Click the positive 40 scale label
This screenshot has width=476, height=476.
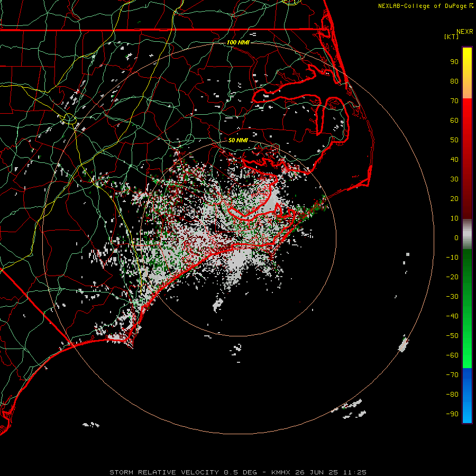point(454,159)
